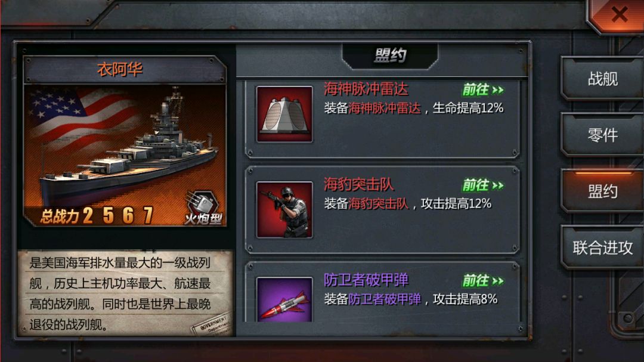
Task: Click 前往 for 海豹突击队
Action: coord(483,185)
